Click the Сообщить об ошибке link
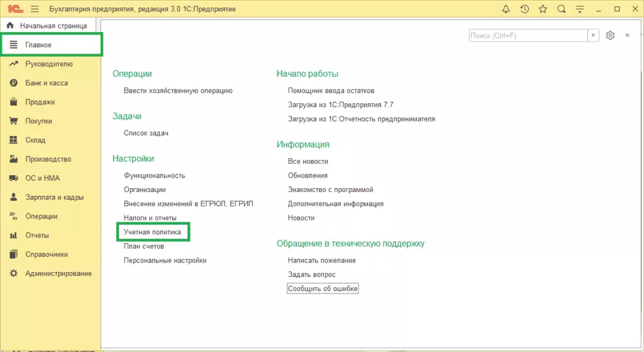 coord(323,288)
